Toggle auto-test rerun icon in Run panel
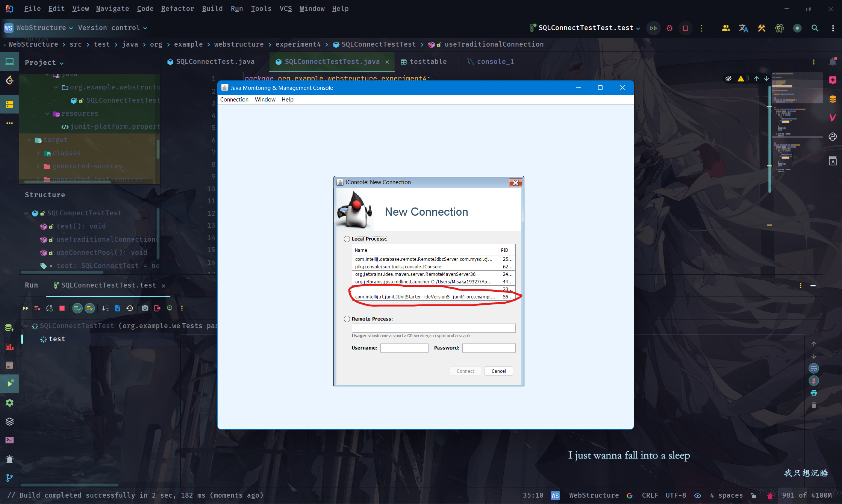 point(50,308)
